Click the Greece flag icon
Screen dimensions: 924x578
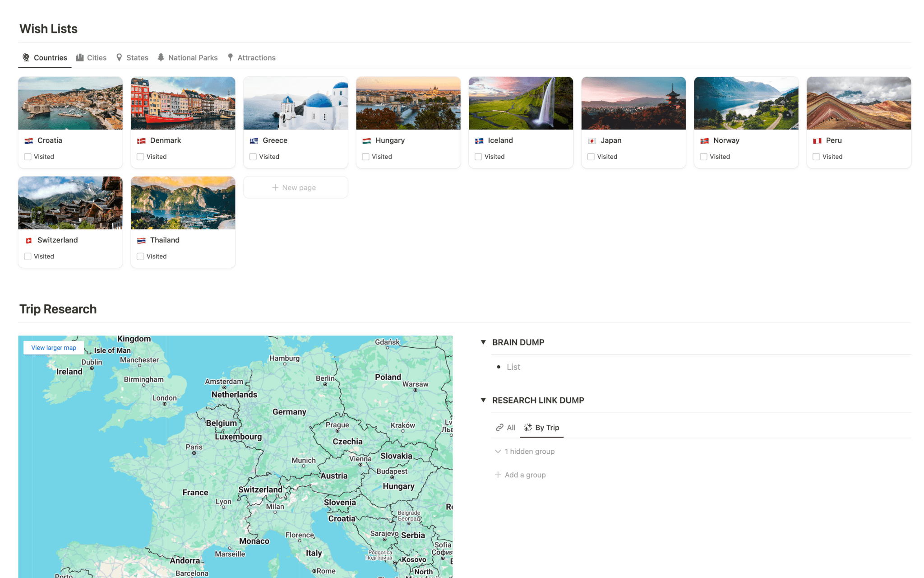point(254,141)
